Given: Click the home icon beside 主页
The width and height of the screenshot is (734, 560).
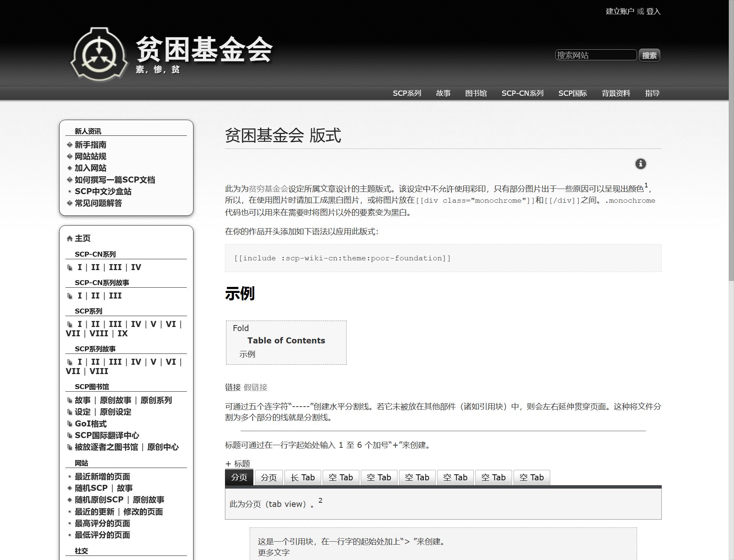Looking at the screenshot, I should 70,239.
